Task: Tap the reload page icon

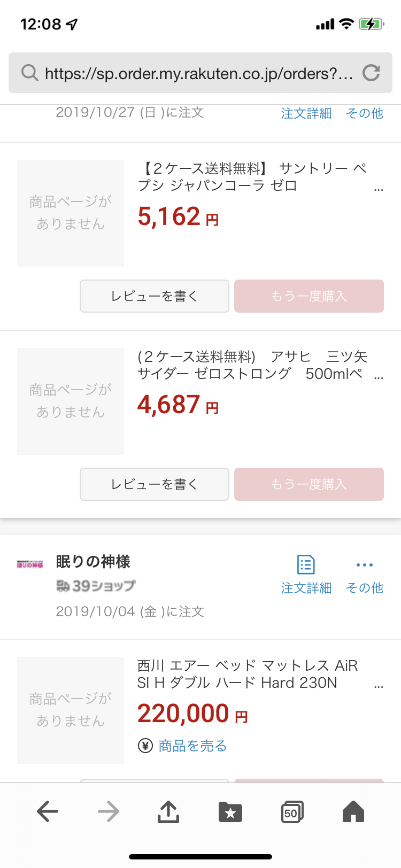Action: [371, 73]
